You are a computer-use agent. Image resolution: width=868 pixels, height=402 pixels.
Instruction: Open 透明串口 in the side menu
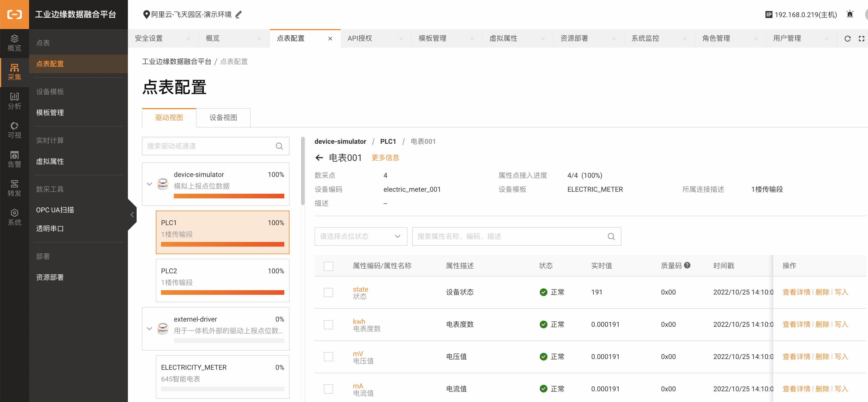click(50, 229)
